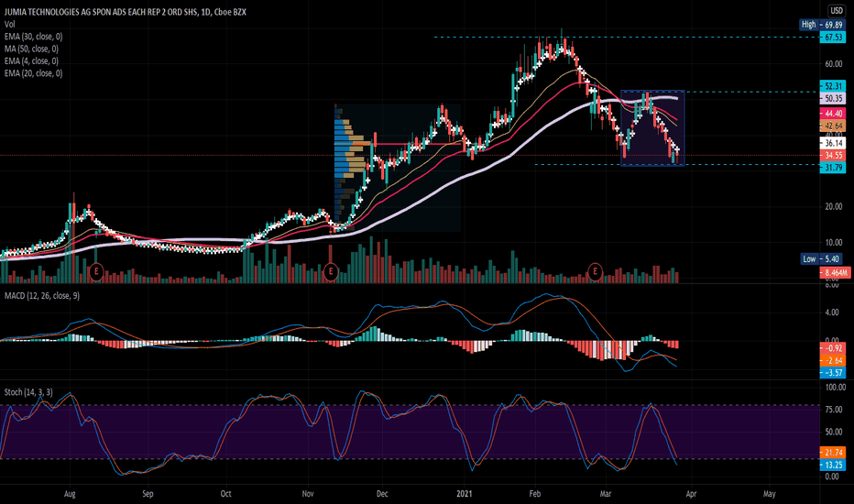The height and width of the screenshot is (504, 854).
Task: Click the USD currency button
Action: [x=836, y=10]
